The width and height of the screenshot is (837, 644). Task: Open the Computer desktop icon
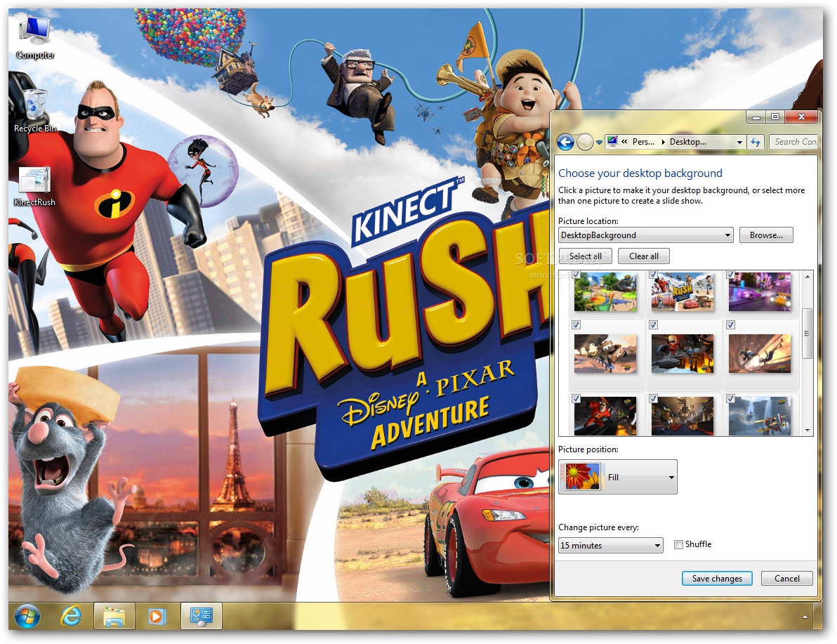click(x=34, y=37)
